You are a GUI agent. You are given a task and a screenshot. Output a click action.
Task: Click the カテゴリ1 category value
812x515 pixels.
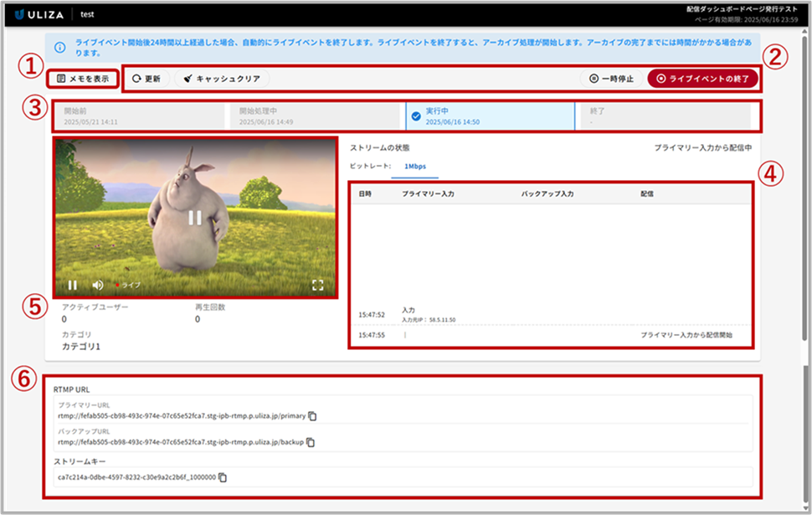[x=81, y=347]
